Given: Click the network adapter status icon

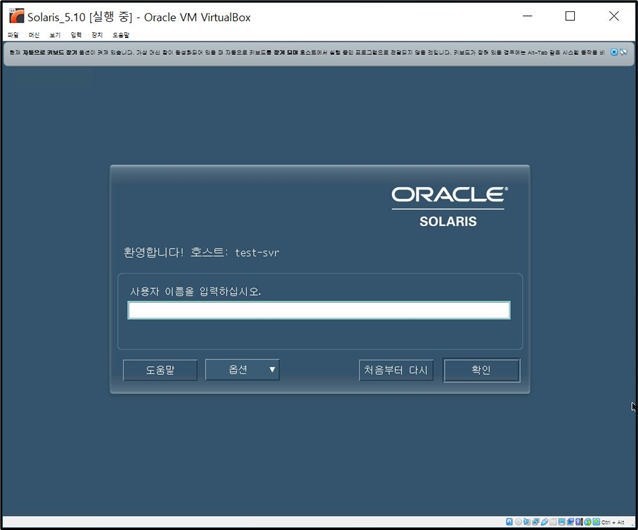Looking at the screenshot, I should (535, 522).
